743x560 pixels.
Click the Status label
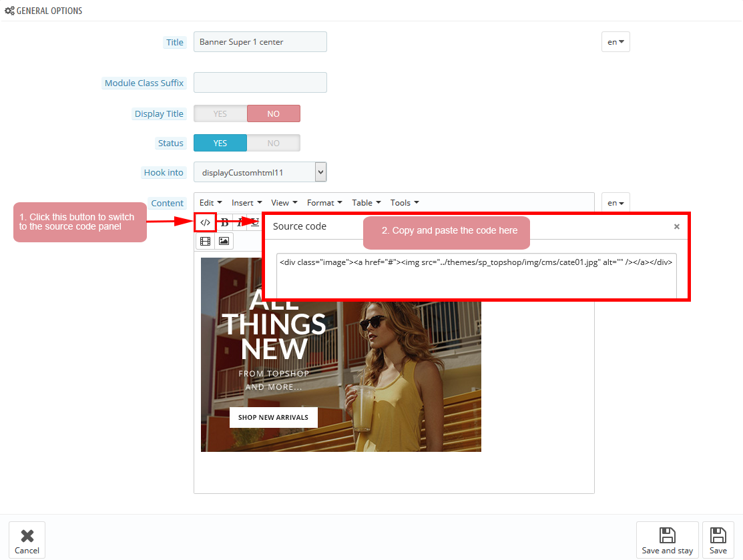[171, 143]
